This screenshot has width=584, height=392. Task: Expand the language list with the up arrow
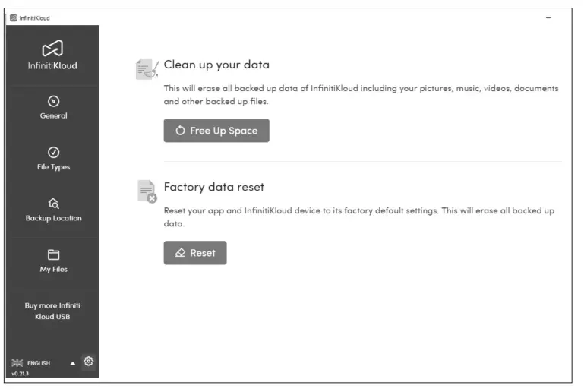(x=73, y=363)
